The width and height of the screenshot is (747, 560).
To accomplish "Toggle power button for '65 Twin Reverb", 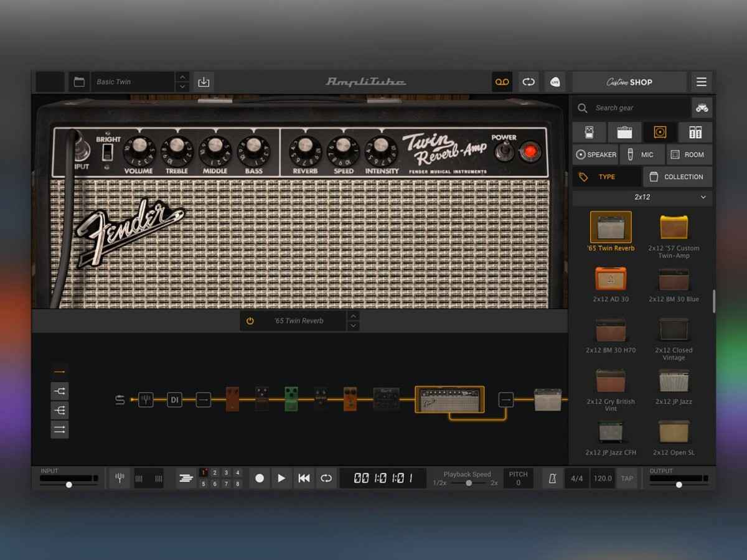I will pos(250,321).
